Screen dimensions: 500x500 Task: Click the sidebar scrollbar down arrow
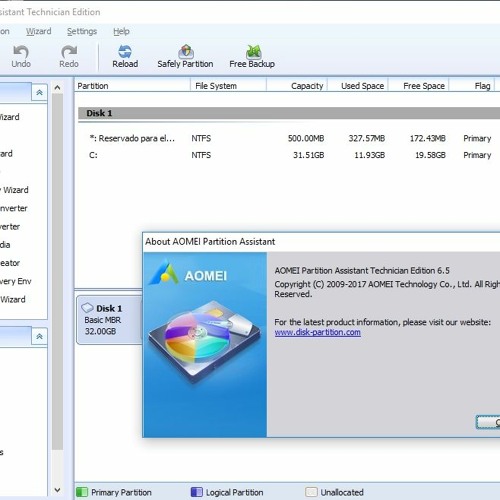tap(57, 490)
